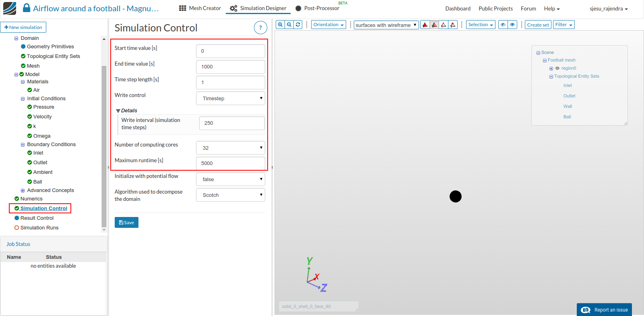
Task: Toggle visibility of region0 in scene tree
Action: [x=557, y=68]
